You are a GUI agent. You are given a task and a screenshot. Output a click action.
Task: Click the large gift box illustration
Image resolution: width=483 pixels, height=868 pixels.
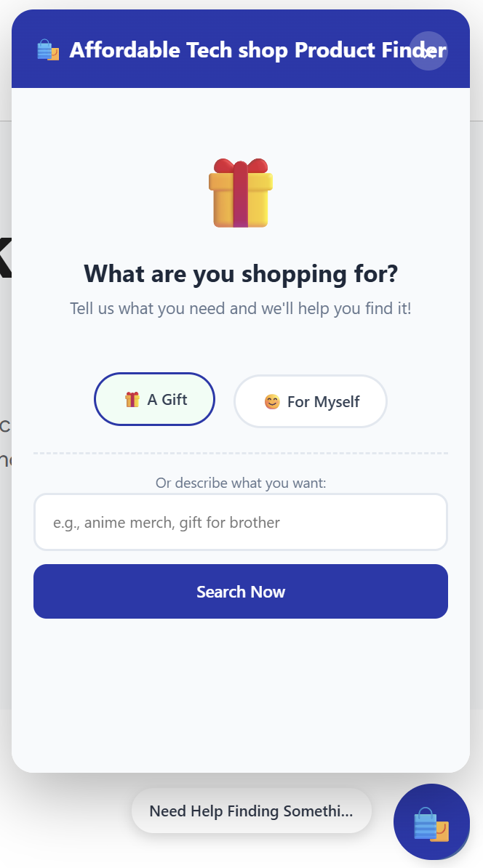tap(241, 196)
